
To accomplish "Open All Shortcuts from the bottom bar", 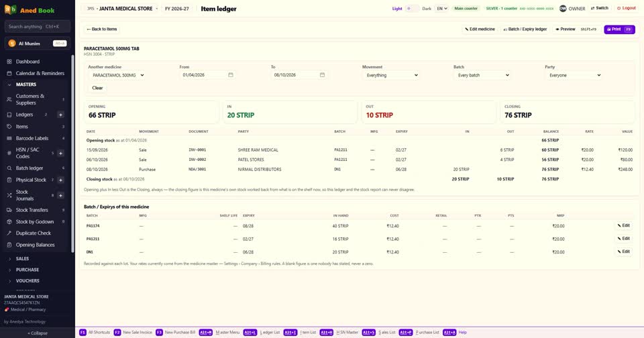I will pos(95,332).
